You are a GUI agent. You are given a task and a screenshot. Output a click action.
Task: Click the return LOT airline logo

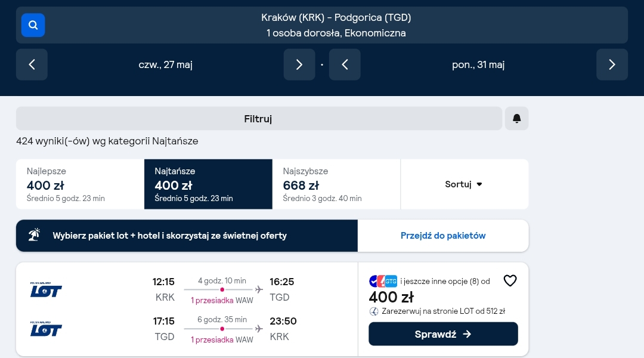click(x=46, y=329)
